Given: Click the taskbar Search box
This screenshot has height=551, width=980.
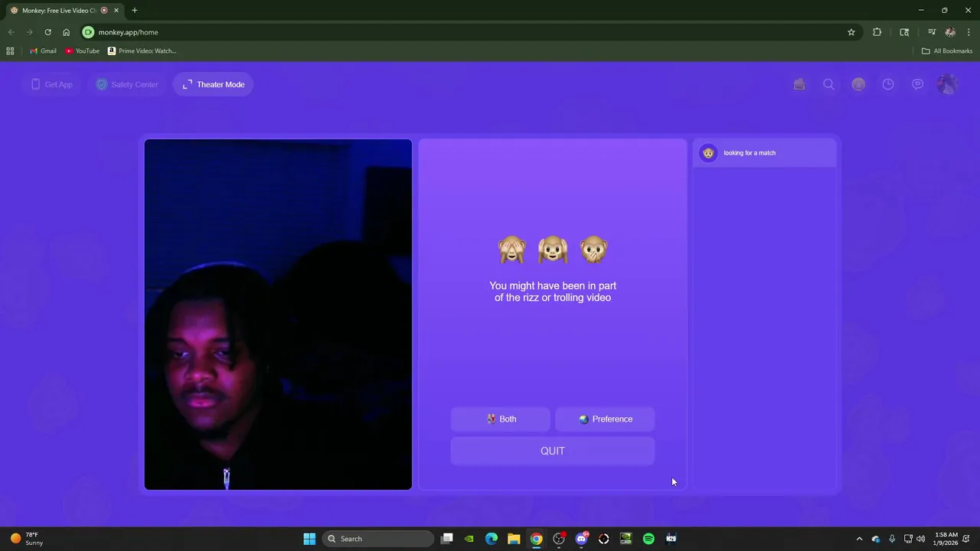Looking at the screenshot, I should [x=378, y=539].
